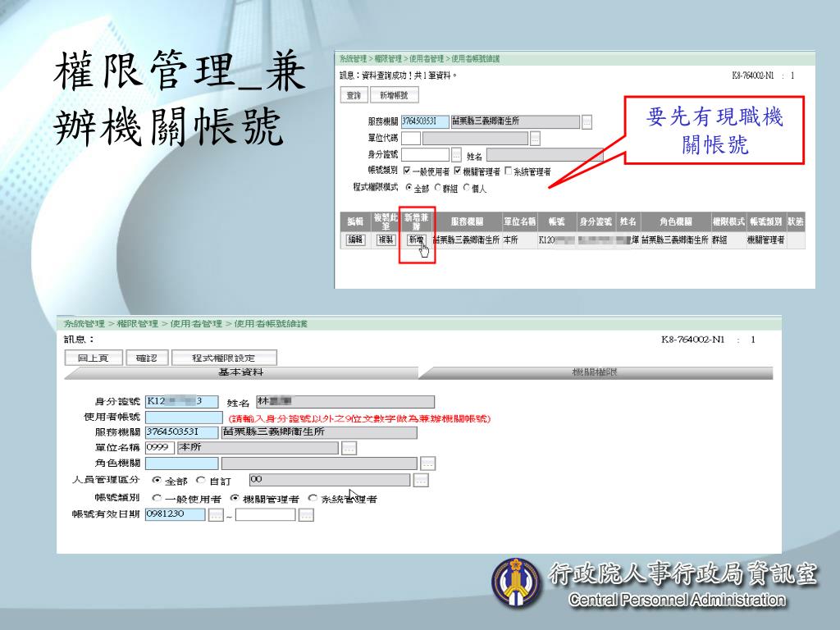
Task: Click the 角色機關 column header
Action: point(676,221)
